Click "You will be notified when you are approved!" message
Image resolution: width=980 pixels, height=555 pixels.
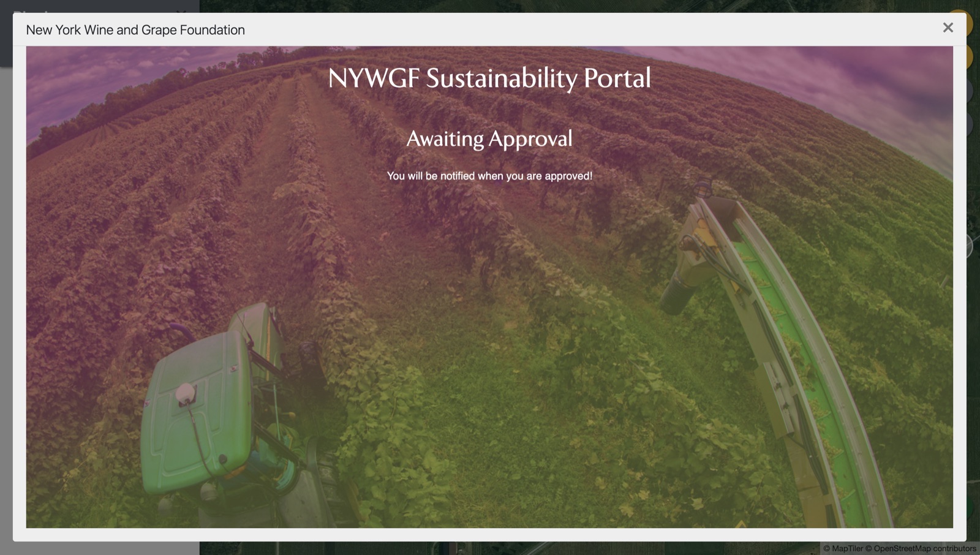coord(489,176)
